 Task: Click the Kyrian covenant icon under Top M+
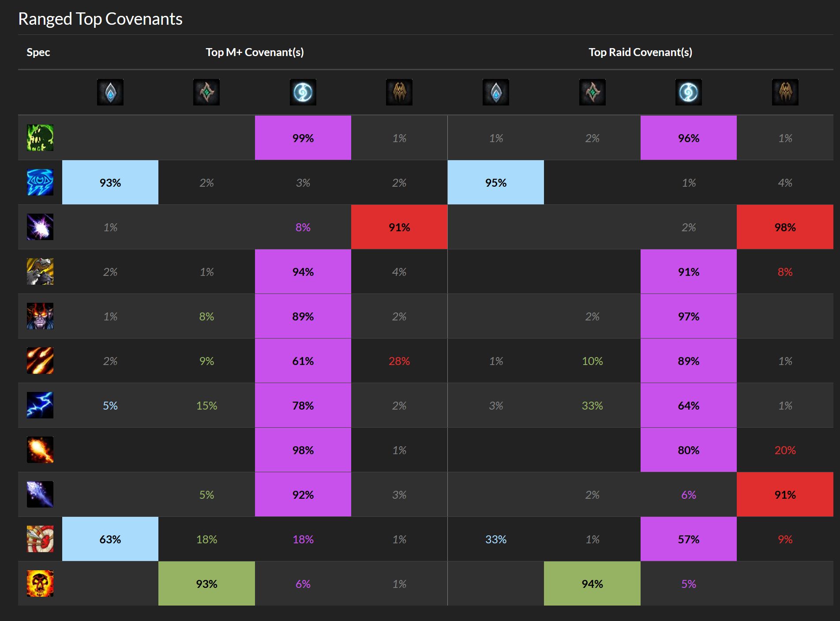pyautogui.click(x=110, y=92)
